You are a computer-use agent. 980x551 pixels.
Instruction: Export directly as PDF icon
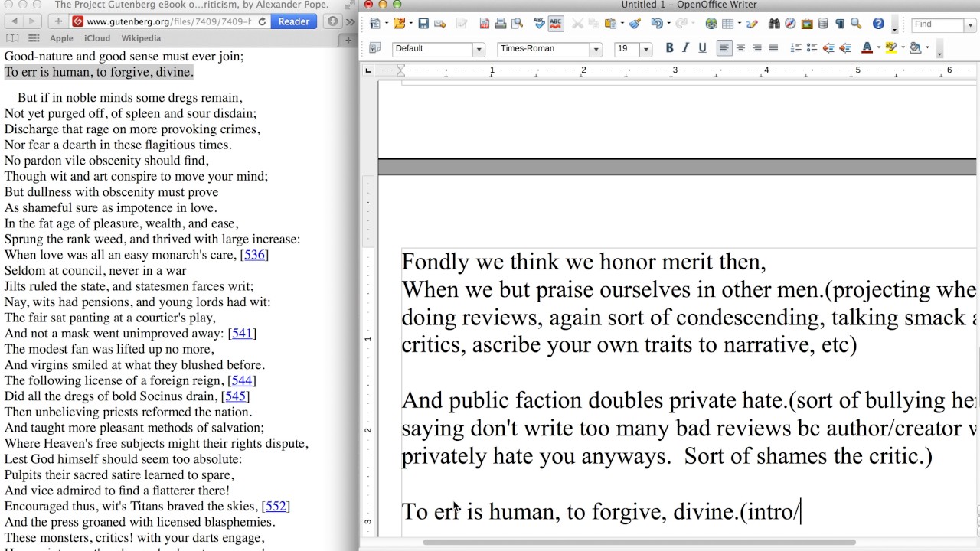point(485,24)
